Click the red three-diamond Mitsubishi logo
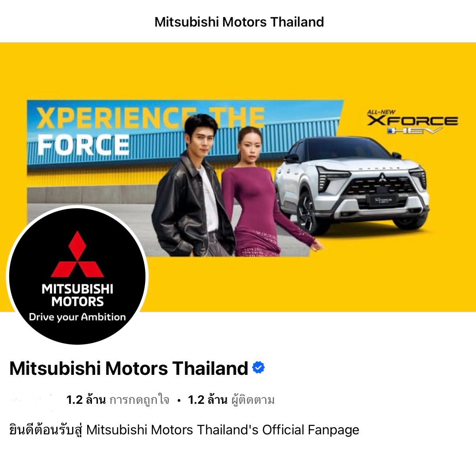This screenshot has height=453, width=476. (x=77, y=254)
